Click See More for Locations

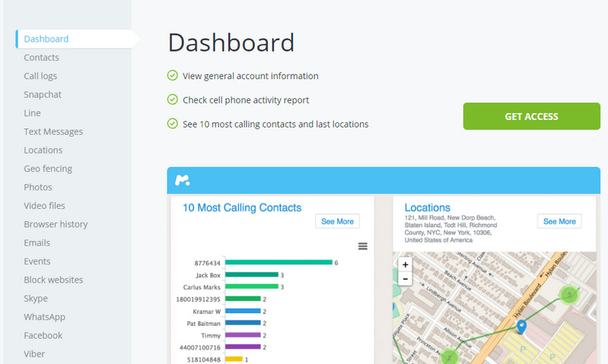pyautogui.click(x=559, y=221)
